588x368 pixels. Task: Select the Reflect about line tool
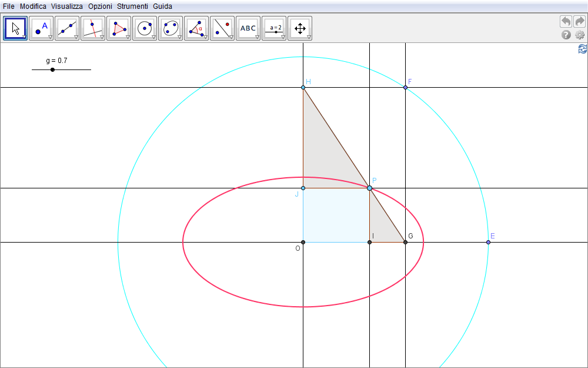click(x=222, y=28)
